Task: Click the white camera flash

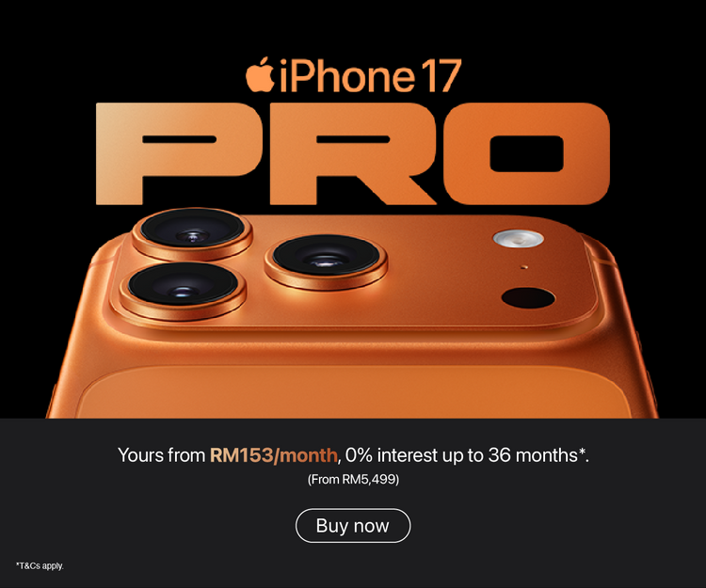Action: pyautogui.click(x=518, y=238)
